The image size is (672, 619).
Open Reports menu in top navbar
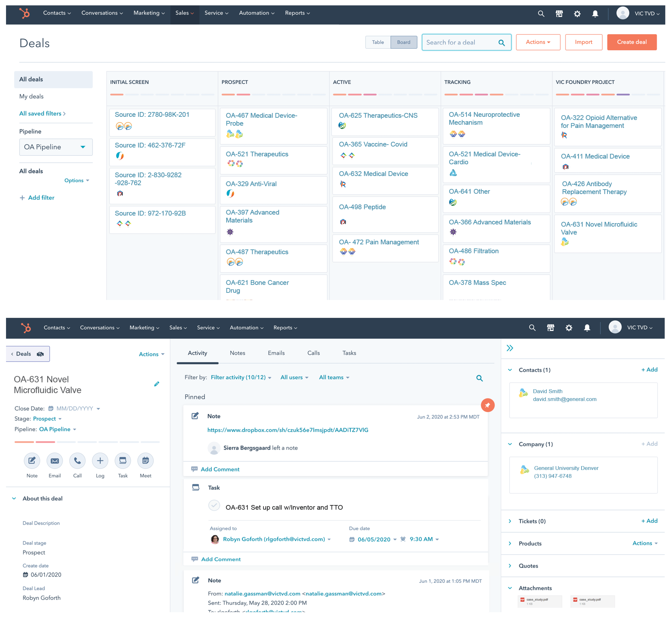[x=297, y=13]
